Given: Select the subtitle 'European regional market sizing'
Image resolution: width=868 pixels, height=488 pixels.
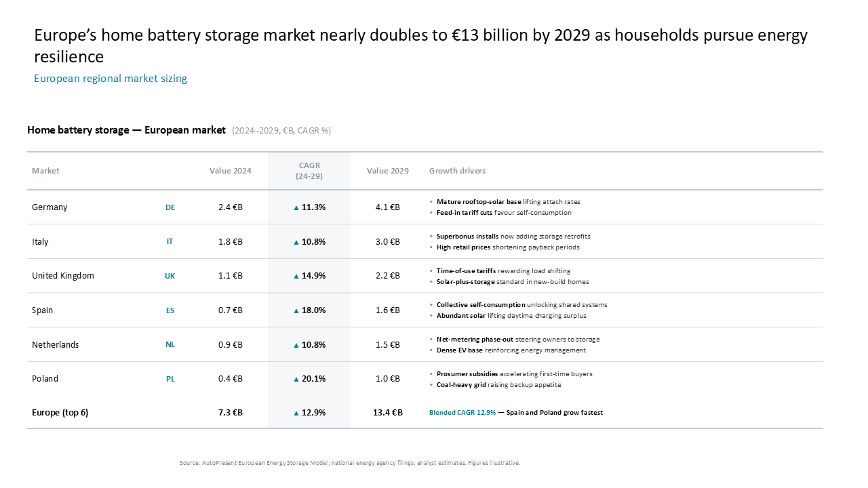Looking at the screenshot, I should click(x=111, y=79).
